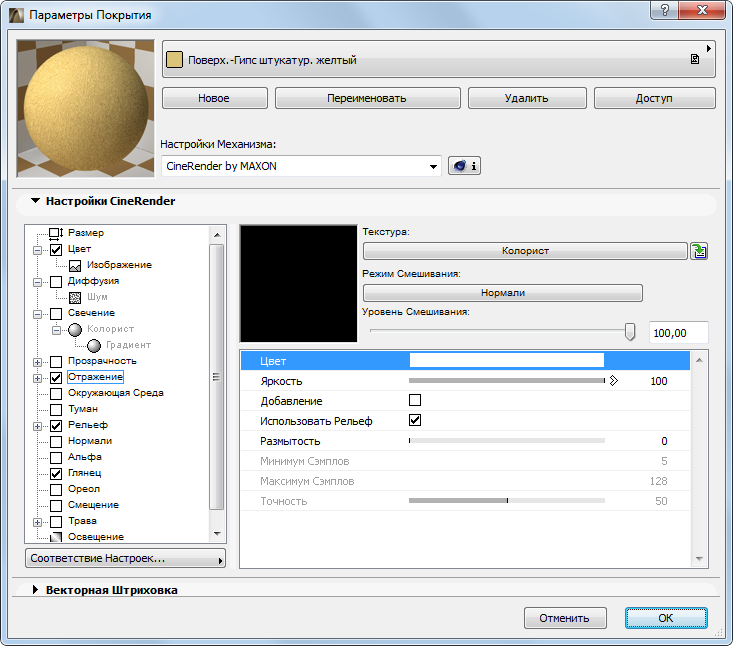Toggle the Рельеф channel checkbox
Image resolution: width=733 pixels, height=646 pixels.
[56, 425]
